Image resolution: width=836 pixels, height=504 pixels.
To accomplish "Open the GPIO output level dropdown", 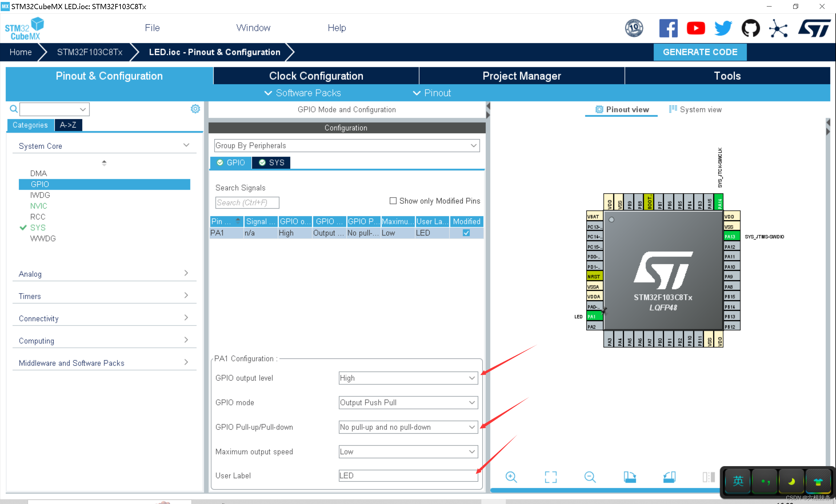I will coord(408,378).
